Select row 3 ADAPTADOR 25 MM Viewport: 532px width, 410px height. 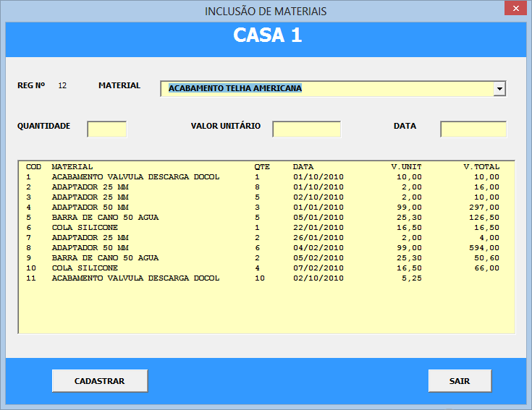pos(266,197)
